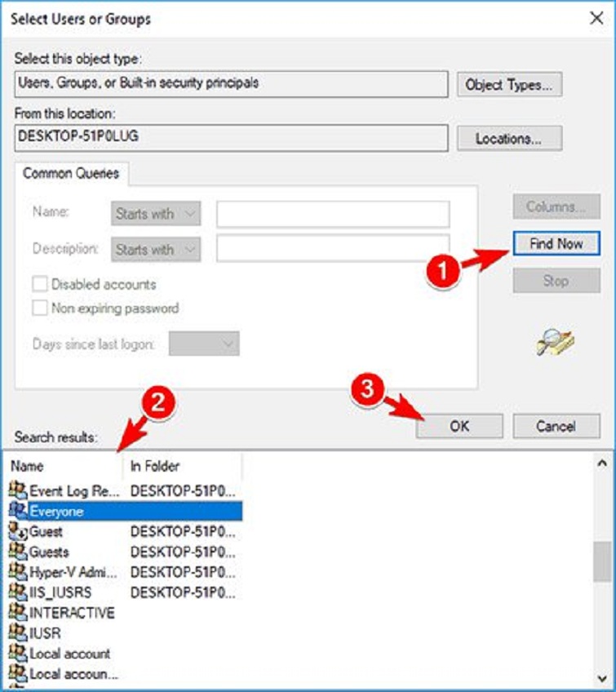Tick the Disabled accounts checkbox
Viewport: 616px width, 692px height.
tap(40, 284)
